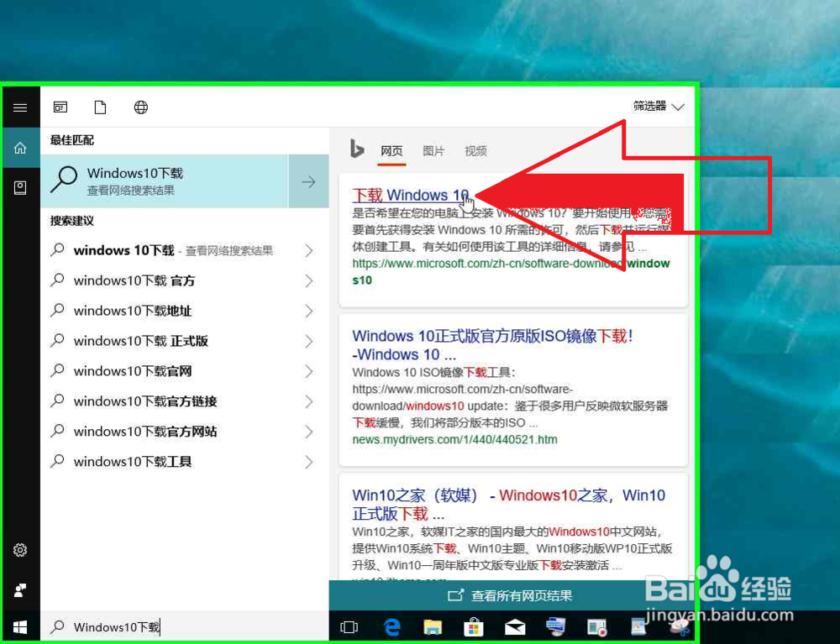
Task: Select suggestion windows 10下载 查看网络搜索结果
Action: (184, 250)
